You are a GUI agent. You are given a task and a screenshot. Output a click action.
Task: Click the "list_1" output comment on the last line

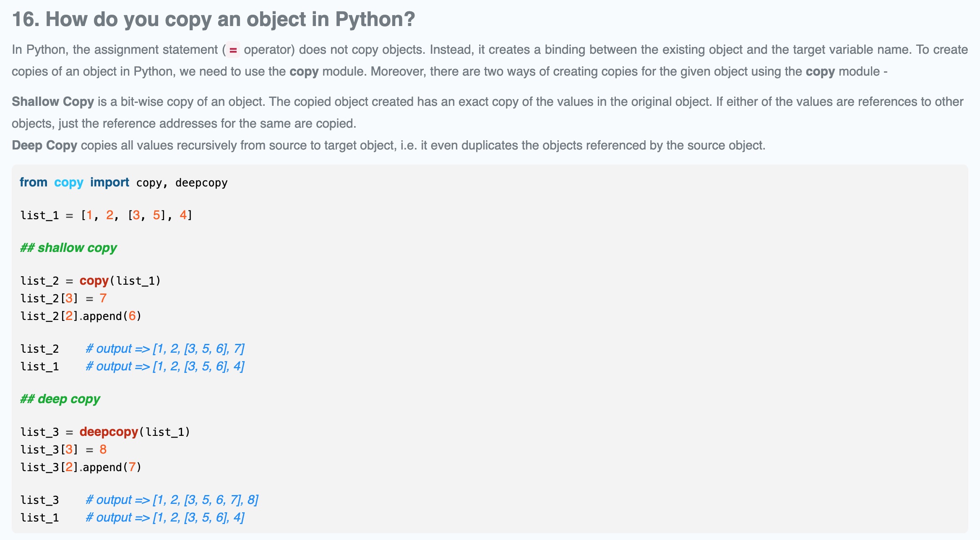165,517
